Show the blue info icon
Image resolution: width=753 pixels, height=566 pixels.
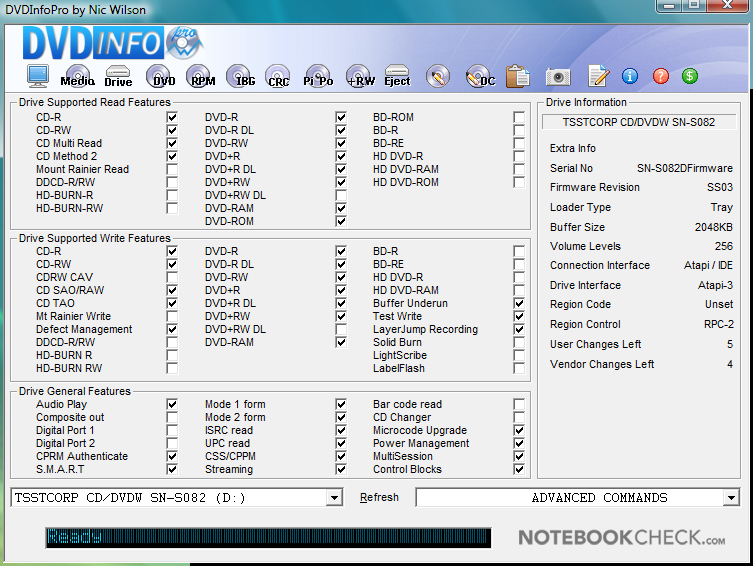630,76
